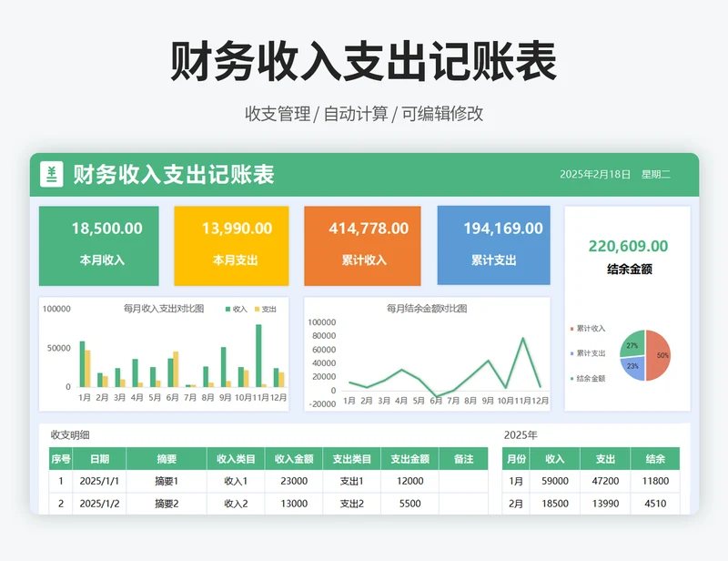This screenshot has height=561, width=728.
Task: Click the 结余金额 pie legend entry
Action: 588,378
